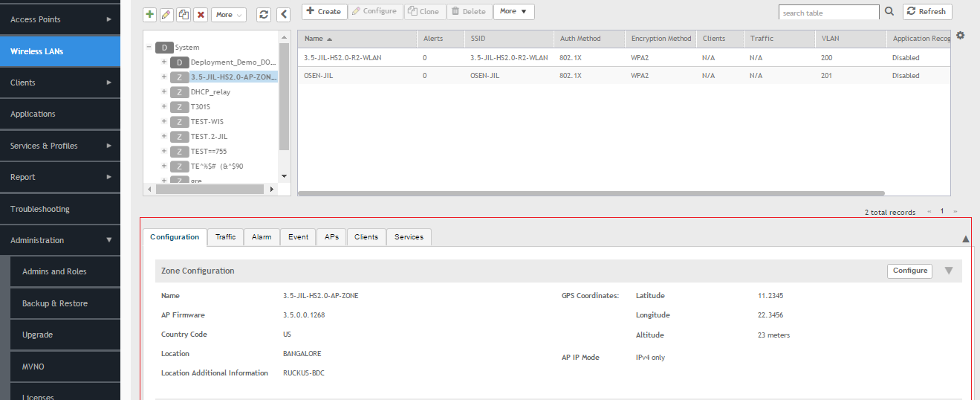Refresh the zone tree with circular arrows icon
The width and height of the screenshot is (980, 400).
[x=264, y=14]
